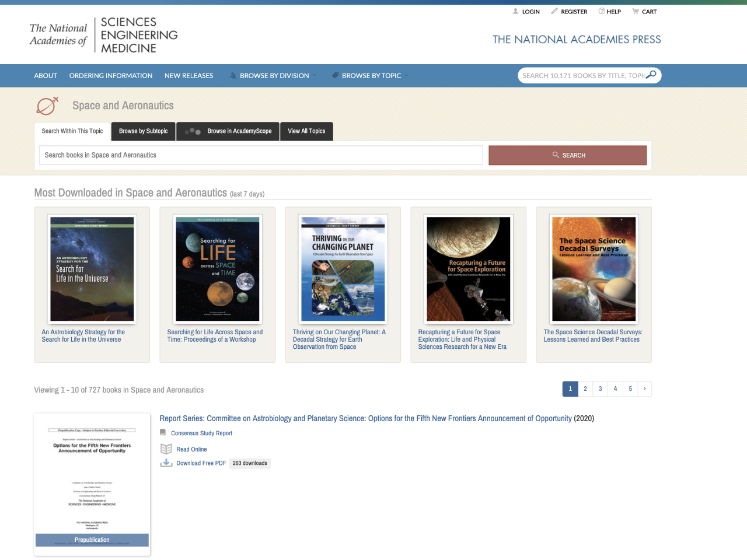Open Ordering Information menu item
The width and height of the screenshot is (747, 560).
[x=111, y=76]
